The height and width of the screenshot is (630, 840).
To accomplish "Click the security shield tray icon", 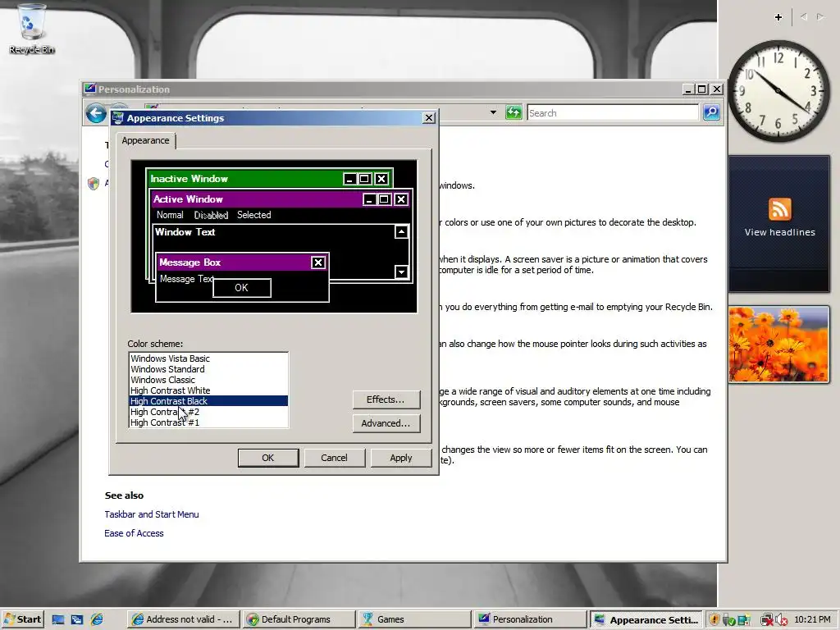I will [x=714, y=620].
